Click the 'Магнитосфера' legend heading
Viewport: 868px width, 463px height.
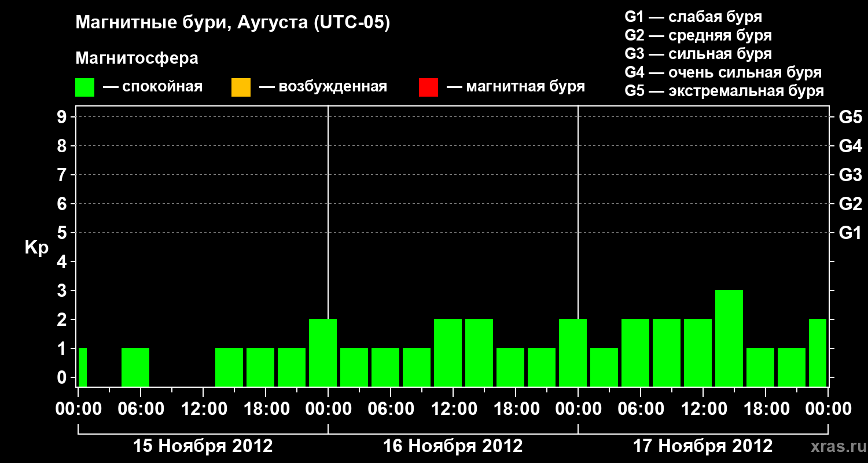click(x=137, y=58)
